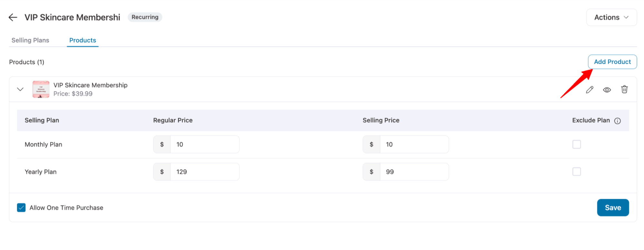Collapse the VIP Skincare Membership product row
644x250 pixels.
(20, 89)
